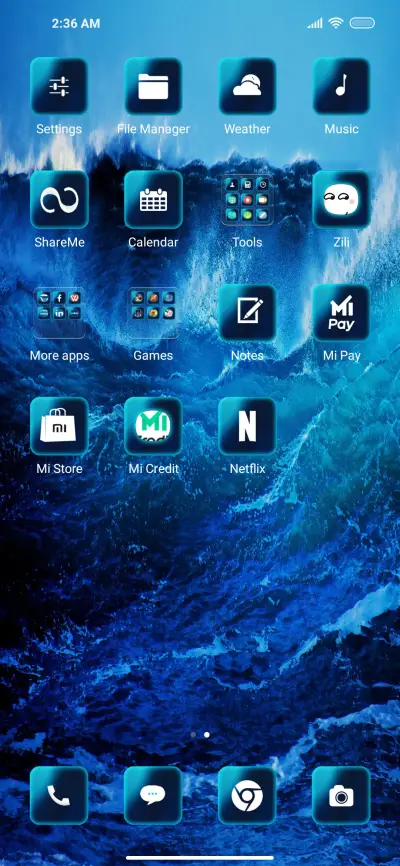Tap the Wi-Fi status icon
This screenshot has width=400, height=866.
click(x=335, y=23)
